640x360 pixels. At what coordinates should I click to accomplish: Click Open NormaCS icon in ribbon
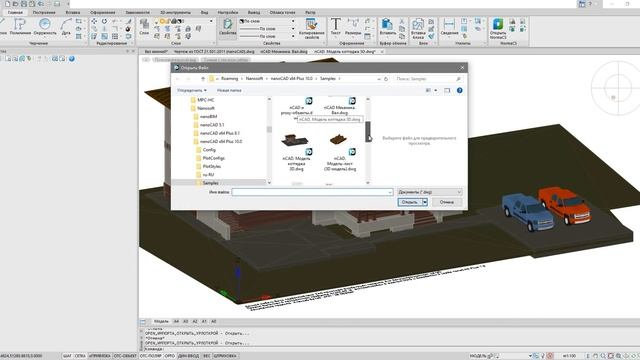pyautogui.click(x=498, y=29)
